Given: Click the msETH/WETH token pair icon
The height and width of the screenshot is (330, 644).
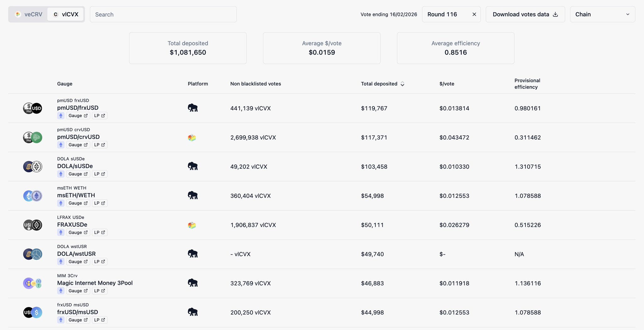Looking at the screenshot, I should [33, 196].
